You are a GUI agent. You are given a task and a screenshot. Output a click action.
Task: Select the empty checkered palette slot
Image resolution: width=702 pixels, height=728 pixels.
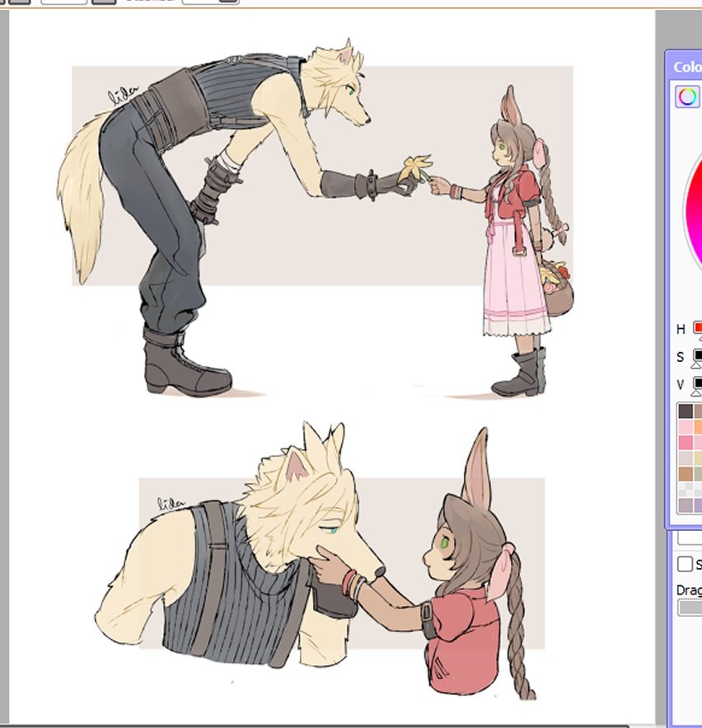click(x=686, y=490)
